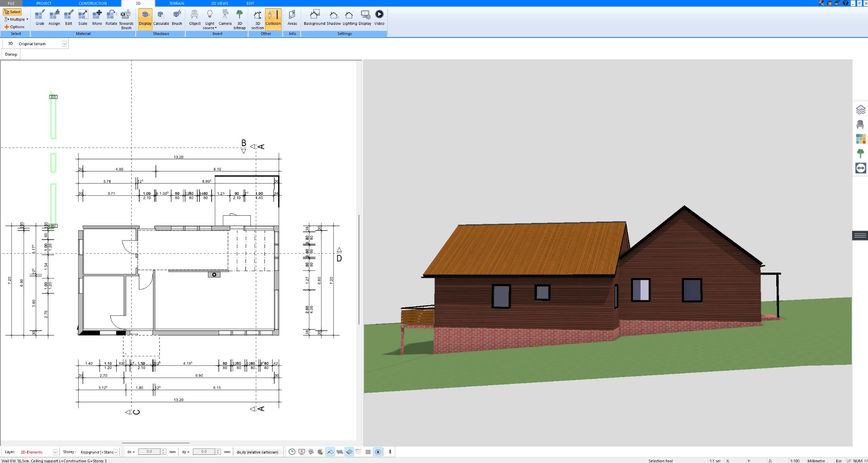
Task: Click the Options button
Action: click(x=14, y=27)
